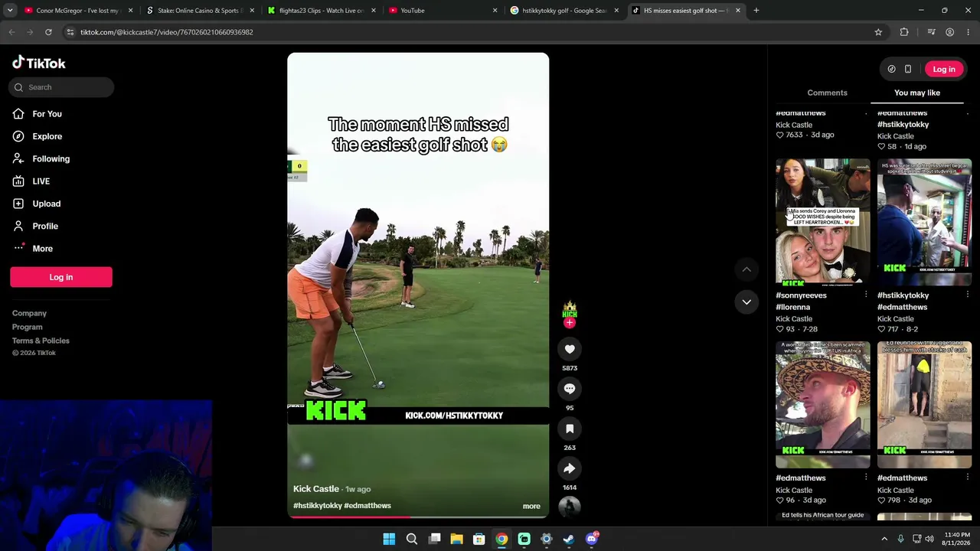Open options for the 96-likes video card

pyautogui.click(x=866, y=478)
